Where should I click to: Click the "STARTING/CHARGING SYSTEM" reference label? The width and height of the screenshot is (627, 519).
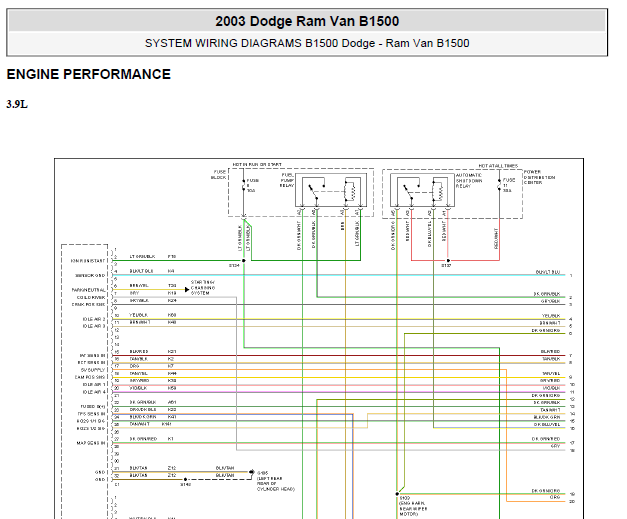203,288
